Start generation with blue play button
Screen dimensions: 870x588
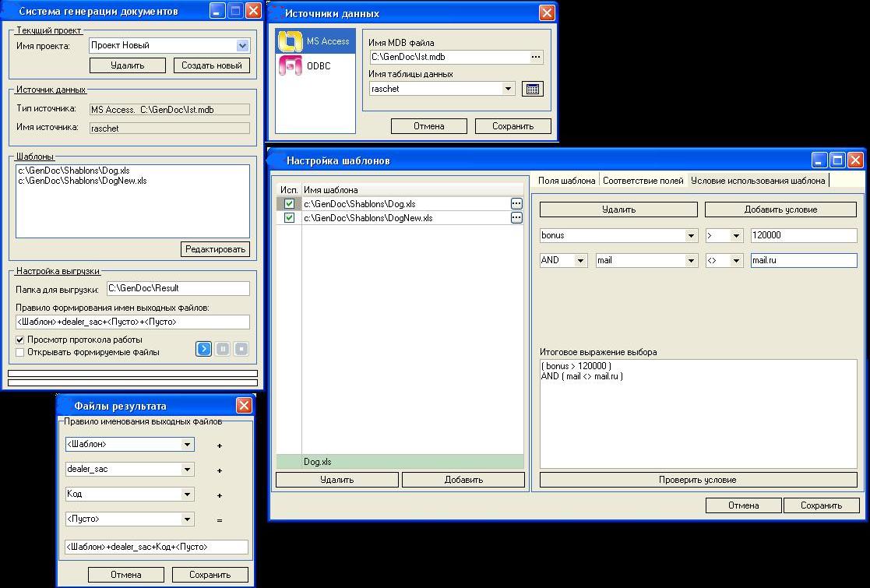(203, 348)
